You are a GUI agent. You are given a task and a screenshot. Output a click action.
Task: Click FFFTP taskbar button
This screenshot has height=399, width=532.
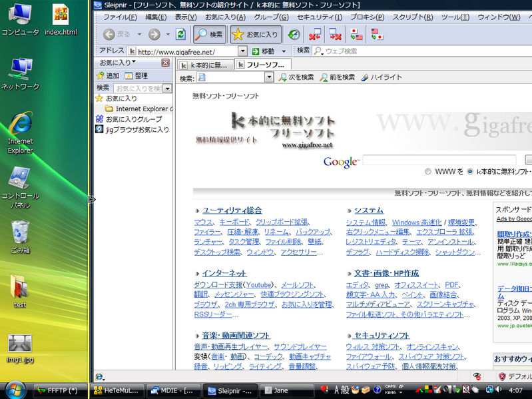click(x=61, y=390)
